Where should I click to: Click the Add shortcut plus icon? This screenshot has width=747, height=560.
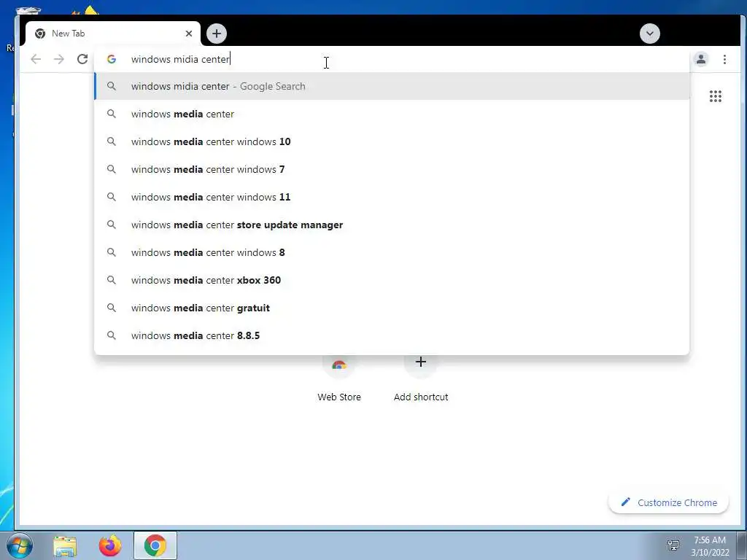click(x=421, y=362)
